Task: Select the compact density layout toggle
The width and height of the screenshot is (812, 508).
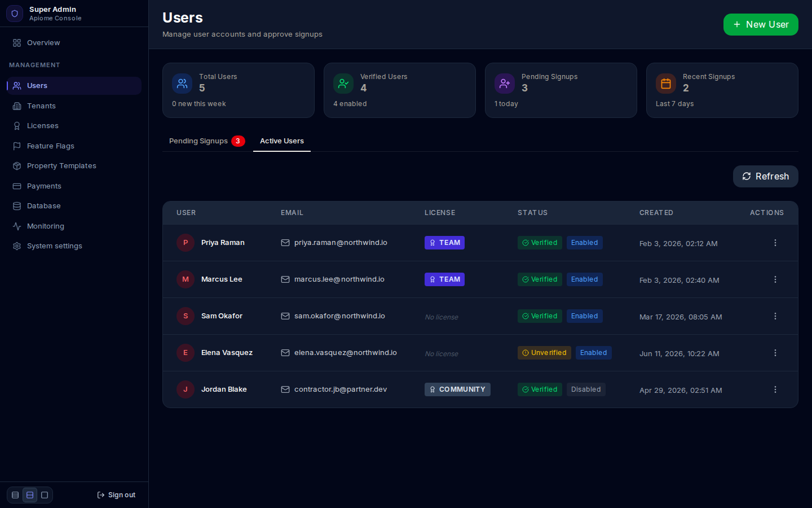Action: (15, 495)
